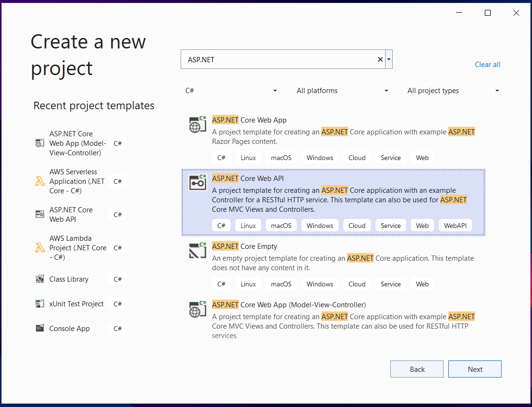Click Service tag under ASP.NET Core Web API
The width and height of the screenshot is (532, 407).
click(390, 226)
